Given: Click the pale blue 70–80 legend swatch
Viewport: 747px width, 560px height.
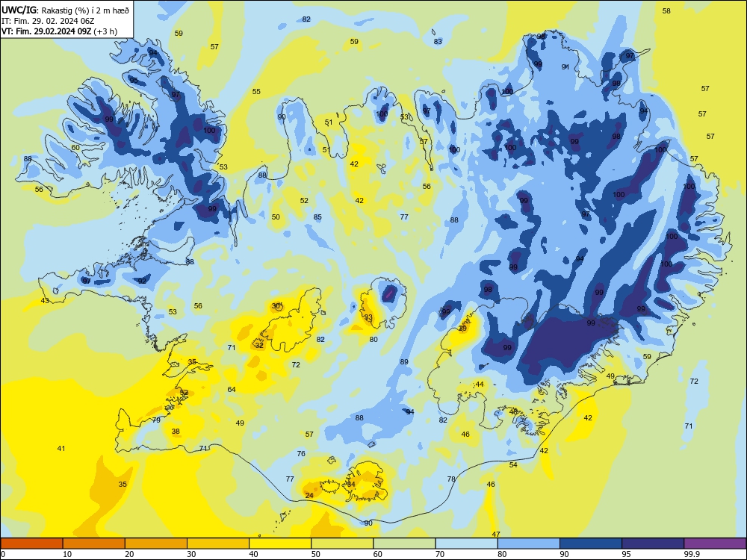Looking at the screenshot, I should (x=466, y=544).
